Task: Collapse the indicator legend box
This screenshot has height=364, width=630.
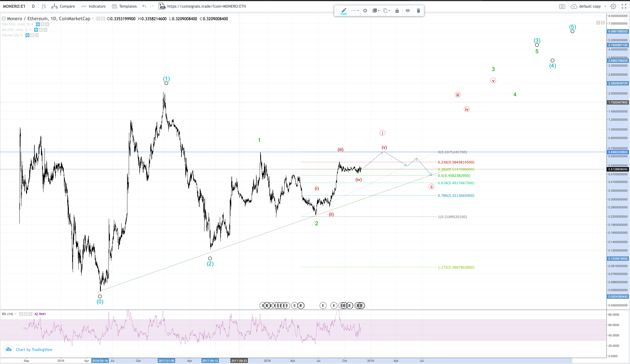Action: [x=4, y=18]
